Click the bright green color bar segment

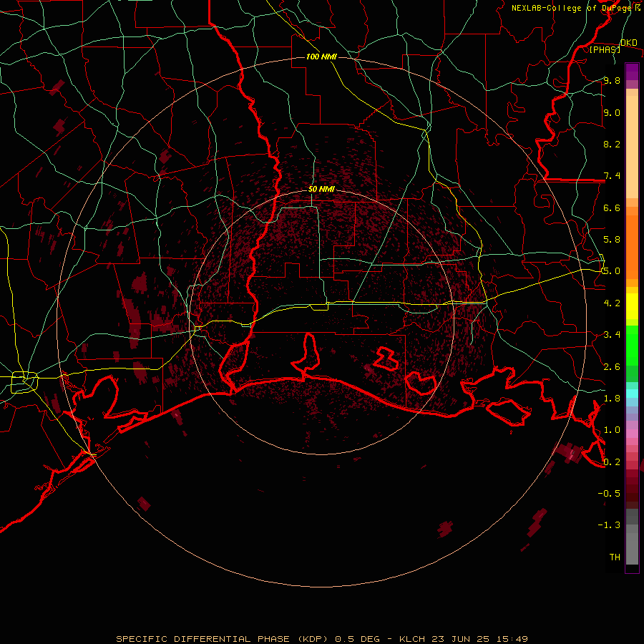pos(632,345)
